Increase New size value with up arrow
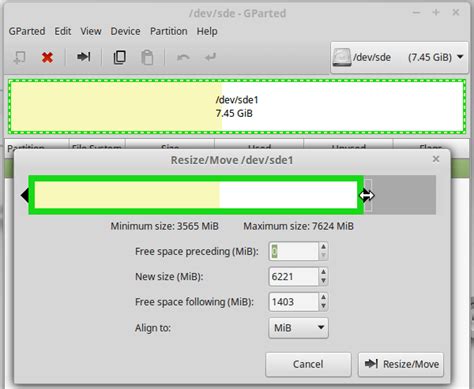Image resolution: width=474 pixels, height=389 pixels. coord(323,272)
